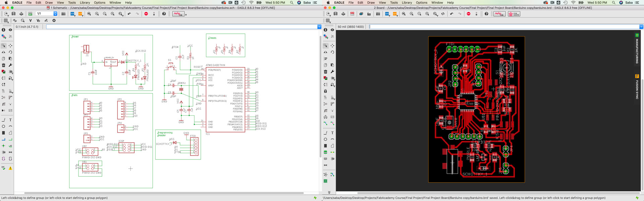The height and width of the screenshot is (201, 644).
Task: Print the schematic with the printer icon
Action: 21,14
